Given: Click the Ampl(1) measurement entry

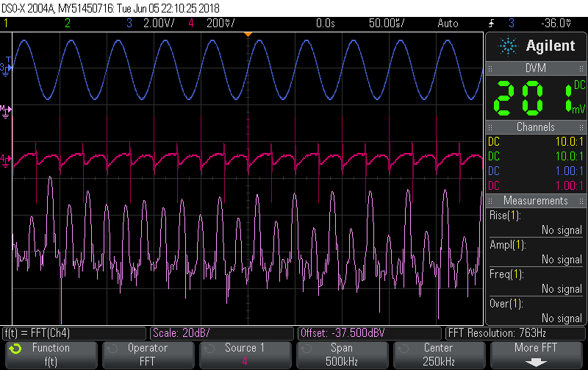Looking at the screenshot, I should (536, 252).
